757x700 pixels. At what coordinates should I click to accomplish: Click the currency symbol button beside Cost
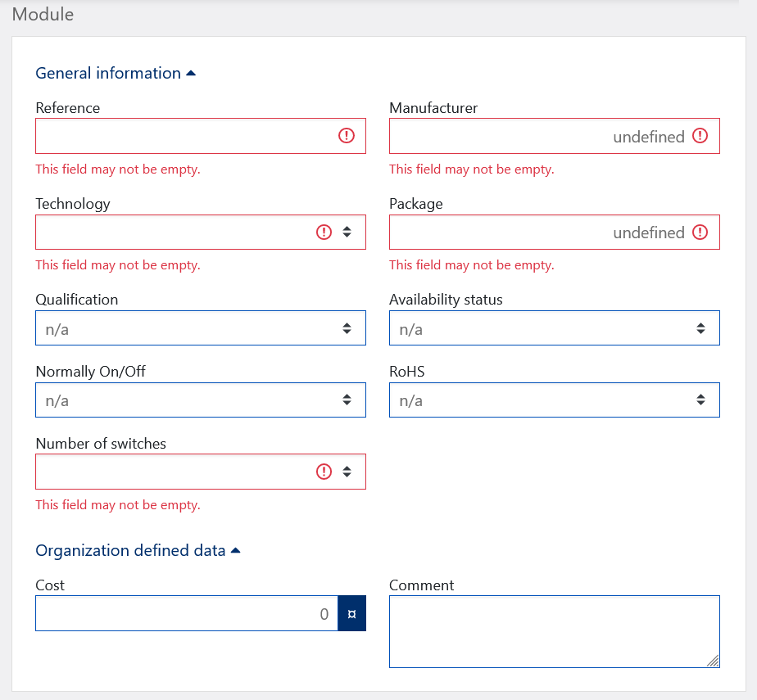351,614
